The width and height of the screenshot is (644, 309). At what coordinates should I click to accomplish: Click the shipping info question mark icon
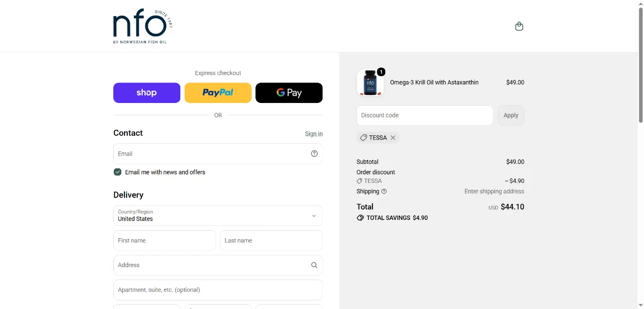384,192
